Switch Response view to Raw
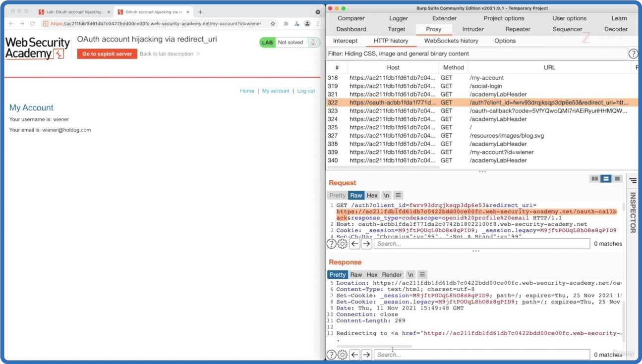Screen dimensions: 642x364 356,274
